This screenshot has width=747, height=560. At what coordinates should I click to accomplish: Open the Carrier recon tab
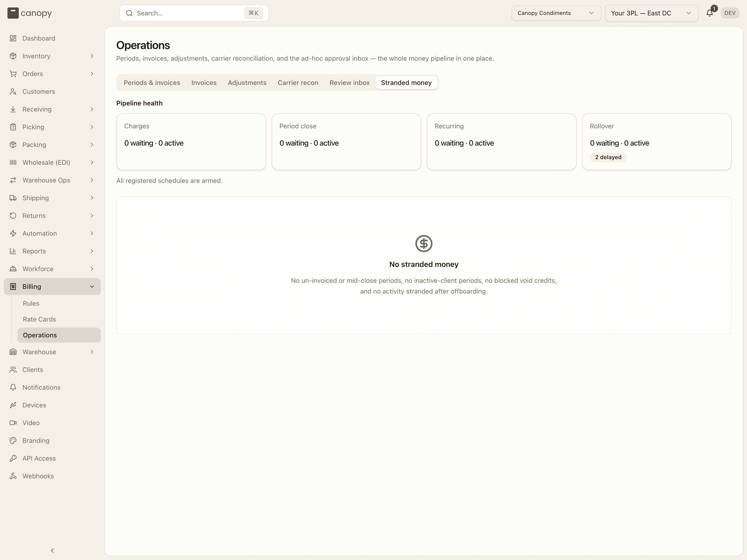click(x=298, y=83)
